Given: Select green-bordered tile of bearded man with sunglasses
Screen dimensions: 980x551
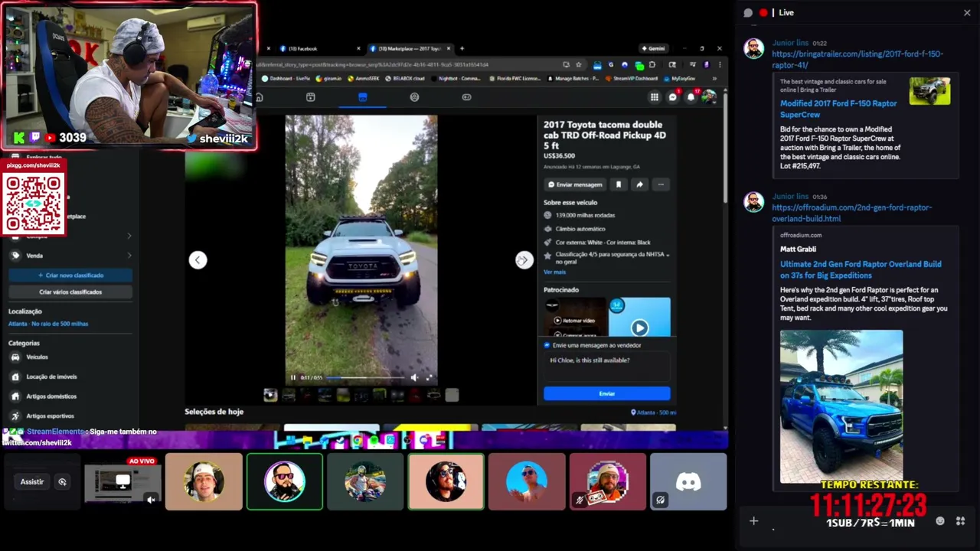Looking at the screenshot, I should tap(285, 481).
